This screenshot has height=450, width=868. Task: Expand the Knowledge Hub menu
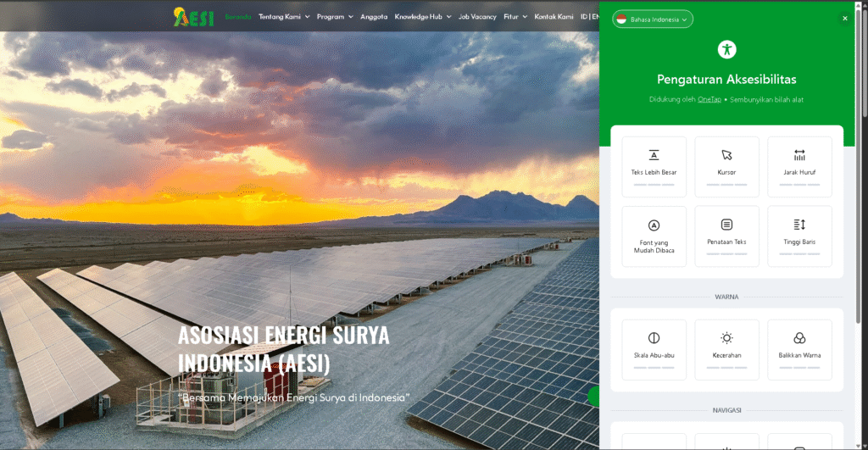(x=423, y=17)
